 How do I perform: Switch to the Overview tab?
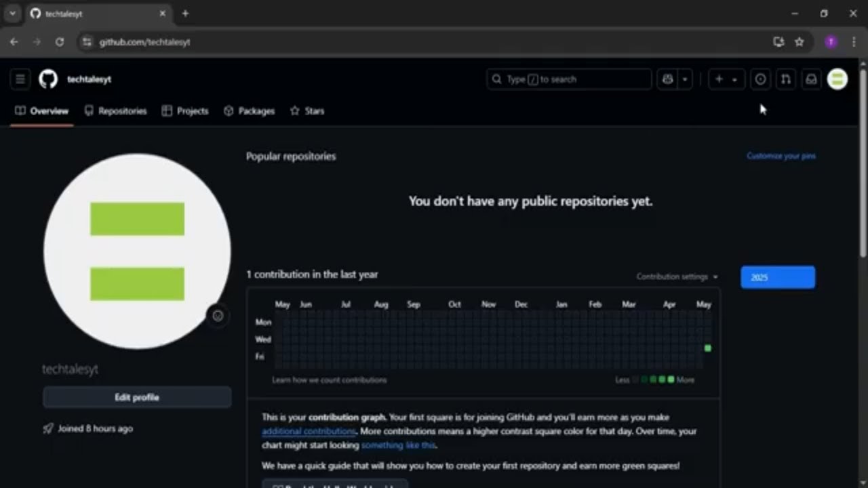[42, 111]
